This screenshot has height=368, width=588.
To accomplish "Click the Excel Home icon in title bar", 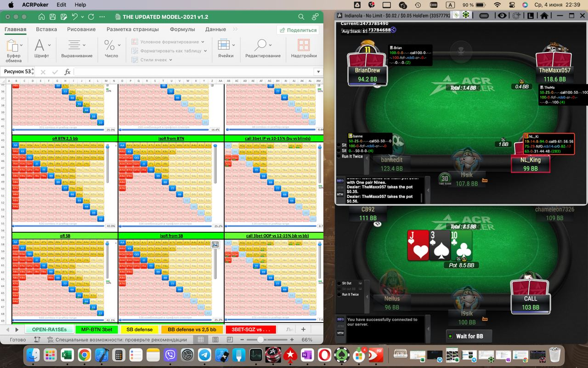I will coord(42,17).
